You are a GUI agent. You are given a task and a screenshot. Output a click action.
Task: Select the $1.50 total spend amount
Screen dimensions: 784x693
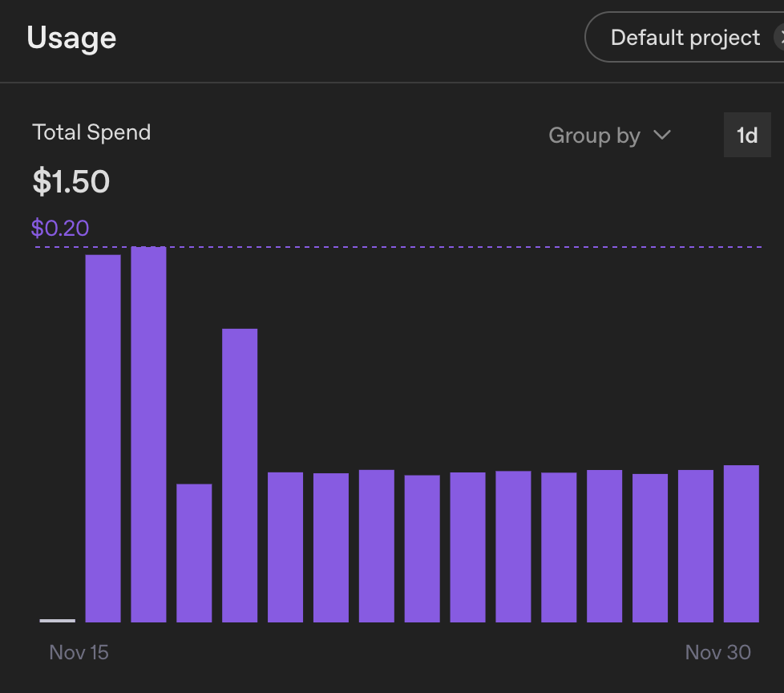[71, 182]
